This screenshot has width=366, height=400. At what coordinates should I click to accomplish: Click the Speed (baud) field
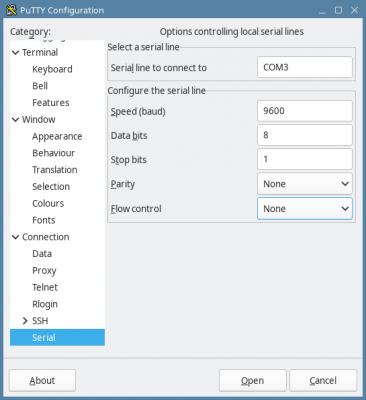305,111
